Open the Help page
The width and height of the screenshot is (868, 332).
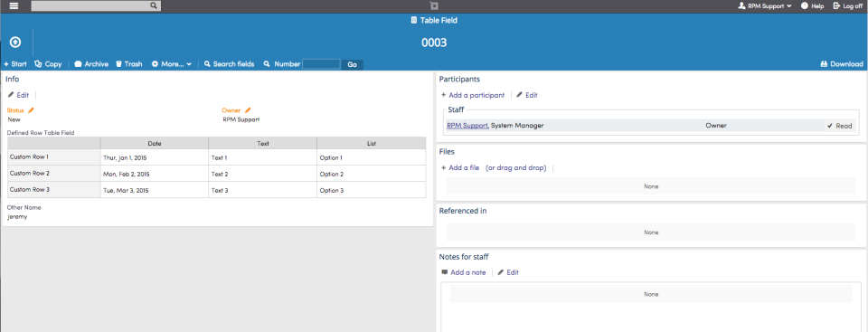point(812,6)
